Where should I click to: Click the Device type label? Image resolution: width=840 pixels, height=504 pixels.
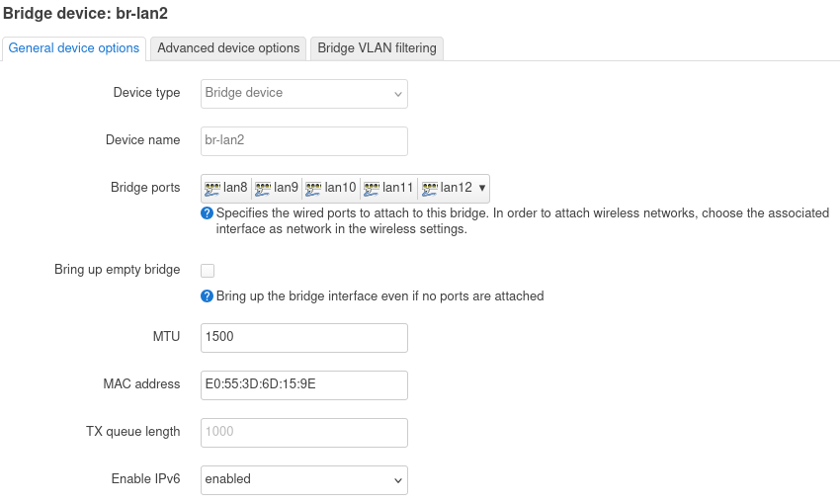click(x=147, y=93)
